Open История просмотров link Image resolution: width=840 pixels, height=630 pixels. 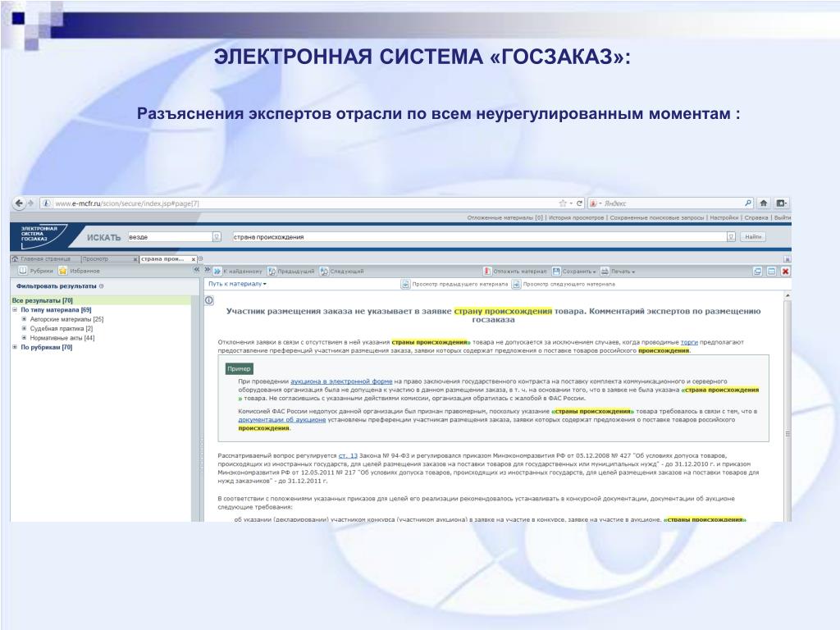pos(575,218)
